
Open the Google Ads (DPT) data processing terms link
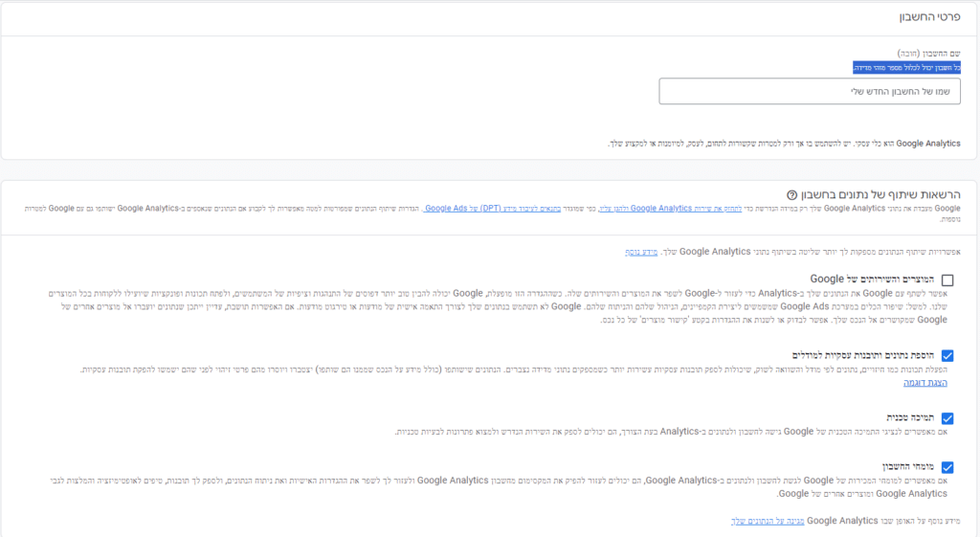coord(492,208)
